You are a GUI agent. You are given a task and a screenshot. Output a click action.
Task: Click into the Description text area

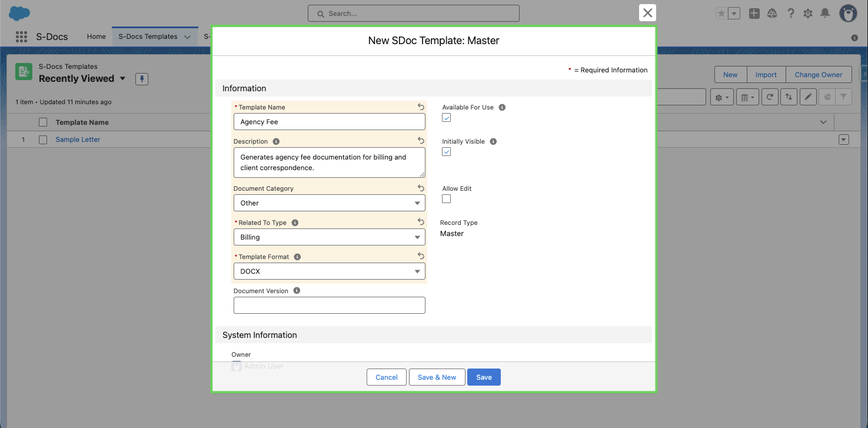click(330, 162)
